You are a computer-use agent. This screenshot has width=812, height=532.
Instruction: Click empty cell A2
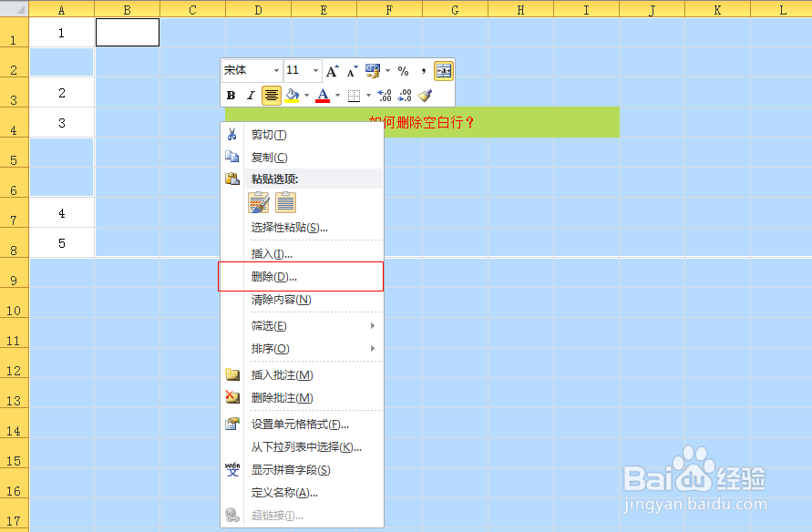pos(62,63)
